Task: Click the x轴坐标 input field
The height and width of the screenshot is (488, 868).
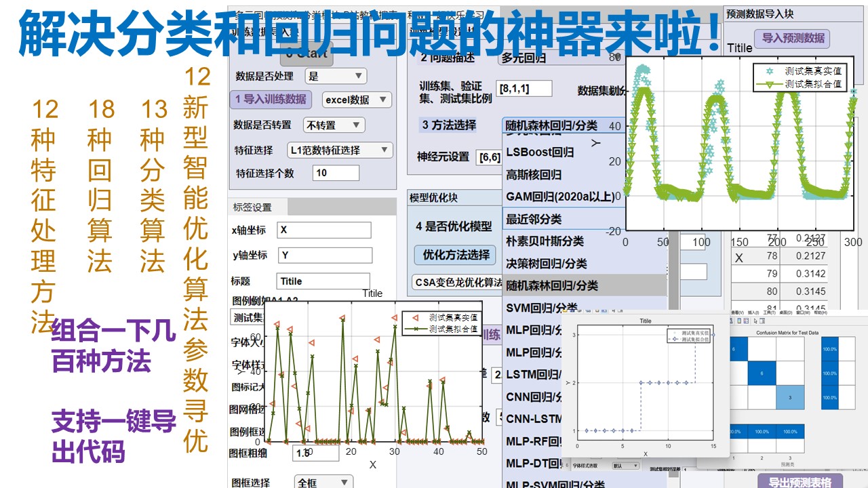Action: [324, 230]
